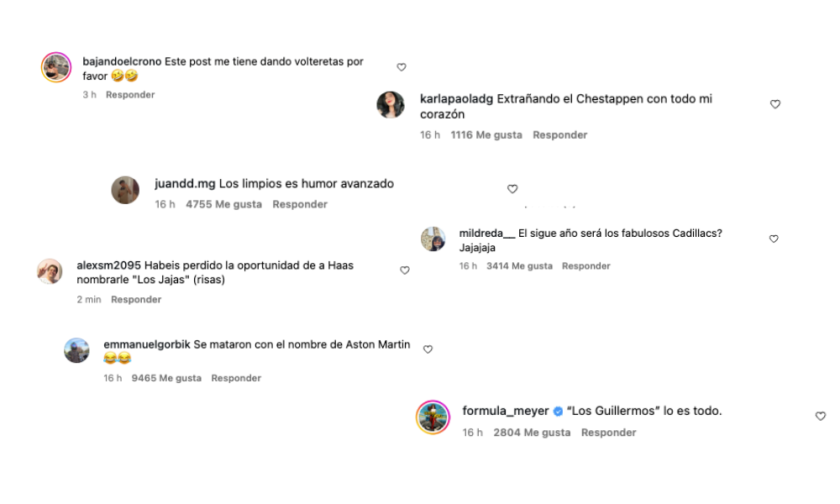Like karlapaoladg's Chestappen comment
The width and height of the screenshot is (840, 504).
(x=775, y=104)
